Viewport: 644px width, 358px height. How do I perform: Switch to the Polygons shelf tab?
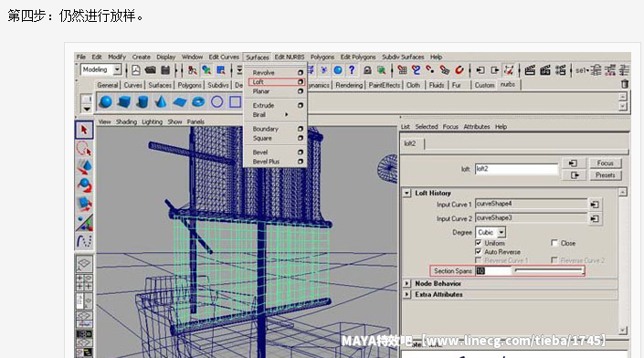(x=189, y=85)
